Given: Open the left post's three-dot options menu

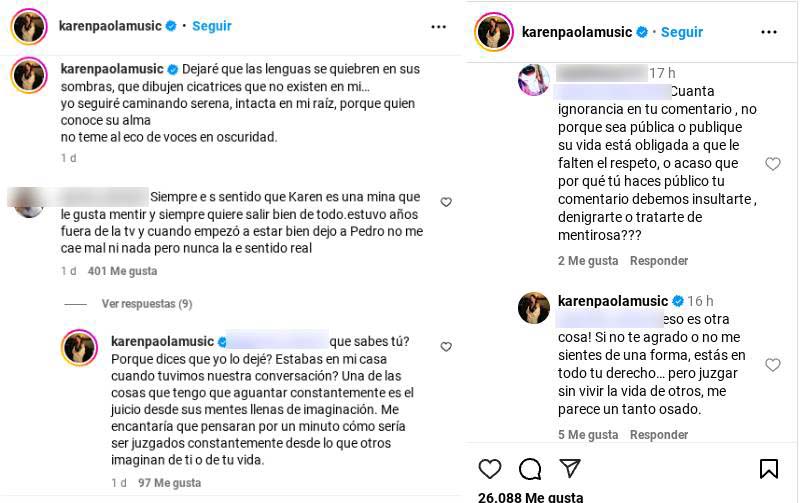Looking at the screenshot, I should pos(439,26).
